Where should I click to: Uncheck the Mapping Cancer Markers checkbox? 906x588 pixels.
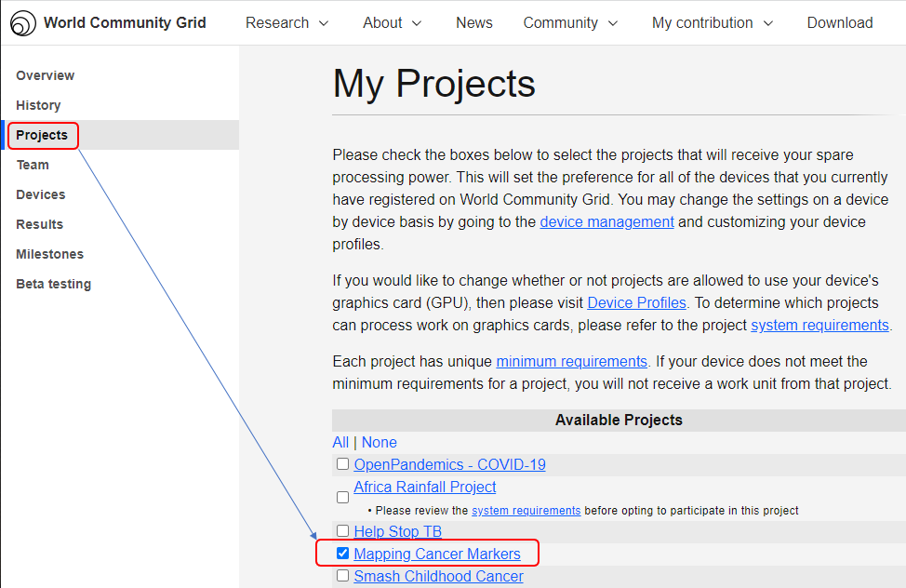coord(343,554)
